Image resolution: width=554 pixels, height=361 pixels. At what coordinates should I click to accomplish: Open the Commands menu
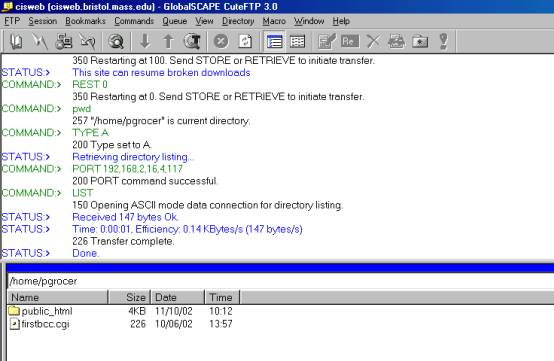[134, 21]
